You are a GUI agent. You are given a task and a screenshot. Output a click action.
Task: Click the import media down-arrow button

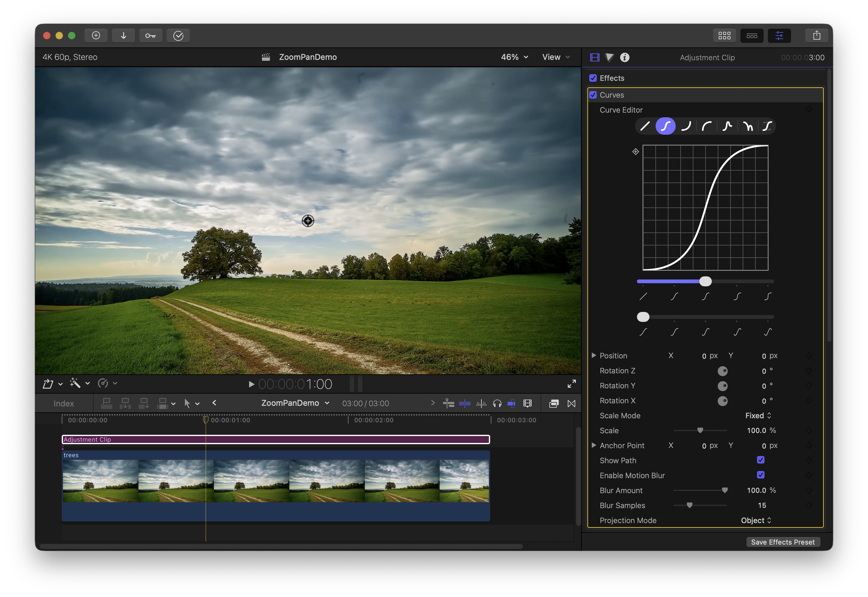coord(123,36)
